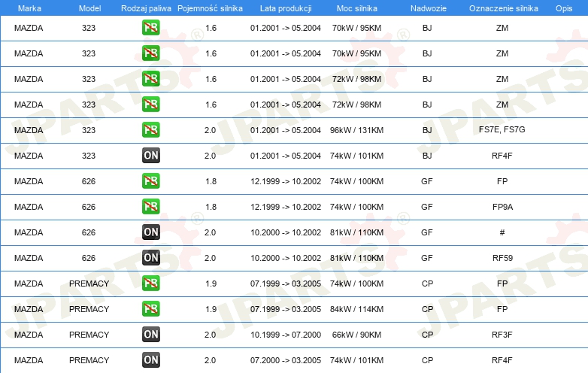The width and height of the screenshot is (588, 373).
Task: Select the # engine code cell
Action: [502, 232]
